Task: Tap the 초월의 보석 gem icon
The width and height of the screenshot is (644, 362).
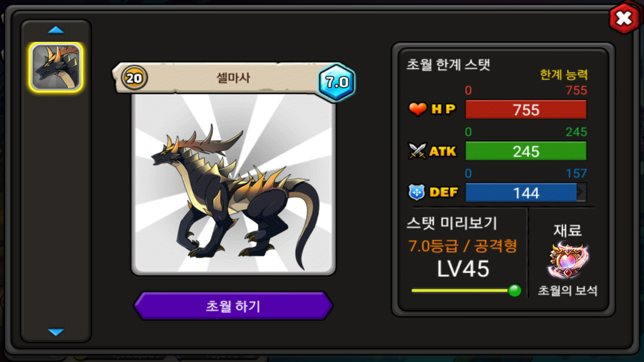Action: (x=568, y=260)
